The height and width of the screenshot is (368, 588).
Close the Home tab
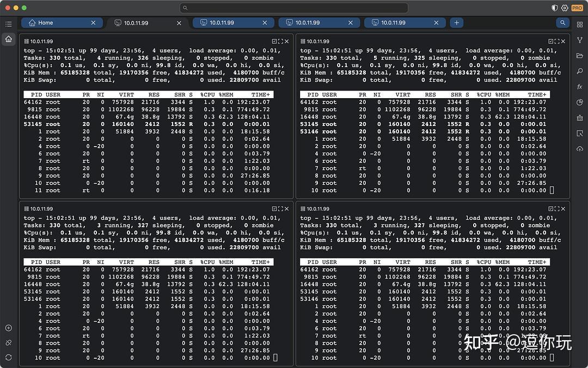click(94, 23)
